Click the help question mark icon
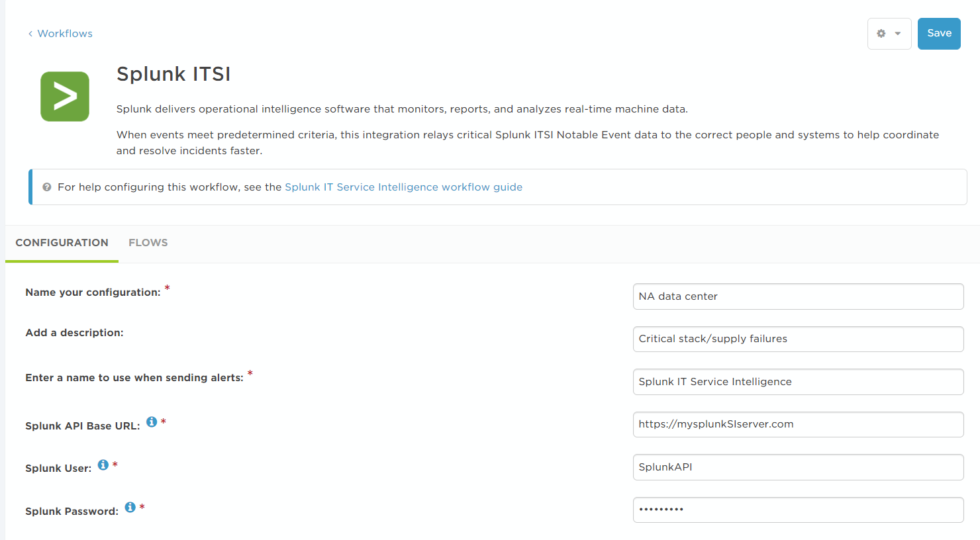The height and width of the screenshot is (540, 980). pyautogui.click(x=47, y=187)
